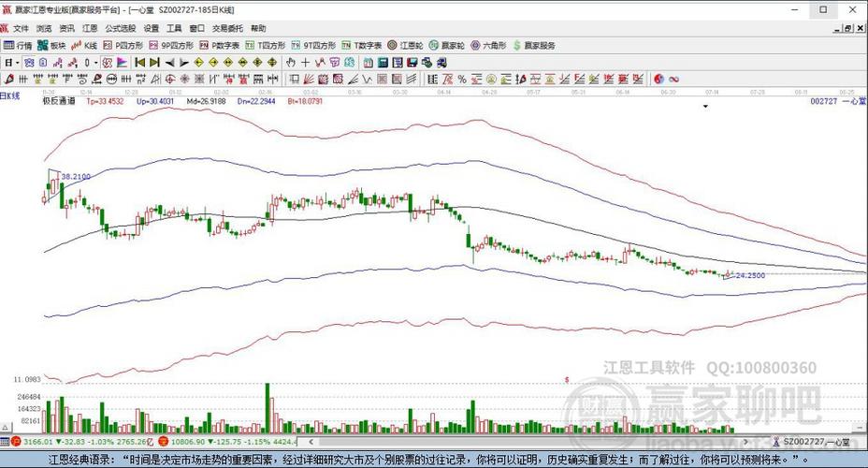Image resolution: width=868 pixels, height=468 pixels.
Task: Open the 设置 menu
Action: coord(152,28)
